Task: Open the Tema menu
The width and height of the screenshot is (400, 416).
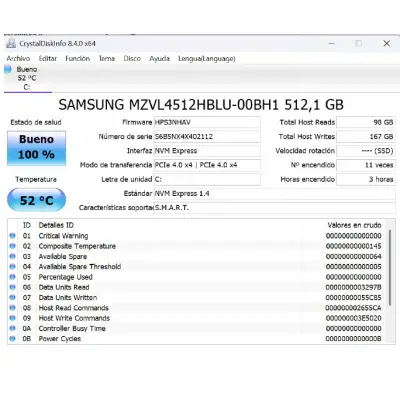Action: point(106,59)
